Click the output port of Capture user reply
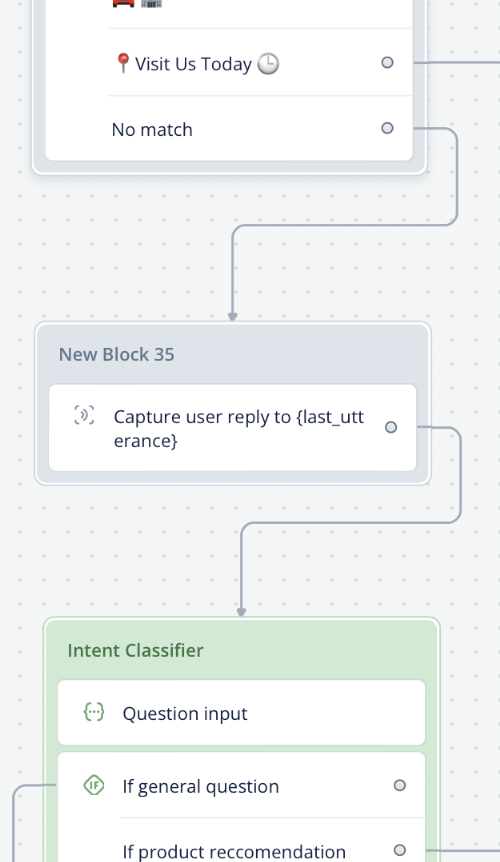The image size is (500, 862). 391,427
